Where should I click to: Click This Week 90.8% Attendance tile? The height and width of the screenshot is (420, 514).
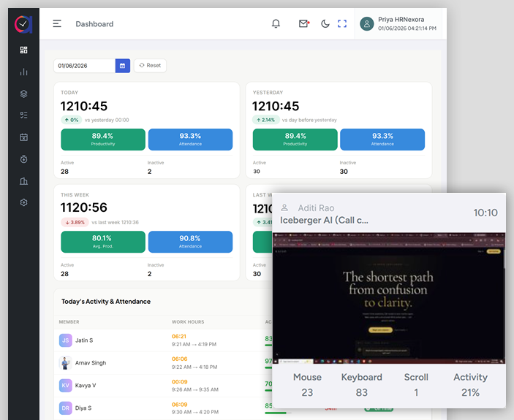[190, 242]
